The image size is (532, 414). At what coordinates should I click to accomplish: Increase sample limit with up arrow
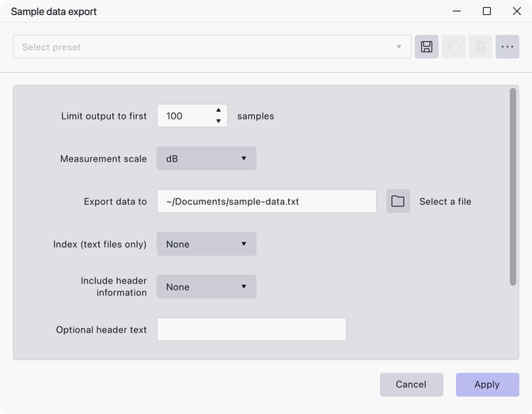tap(218, 110)
